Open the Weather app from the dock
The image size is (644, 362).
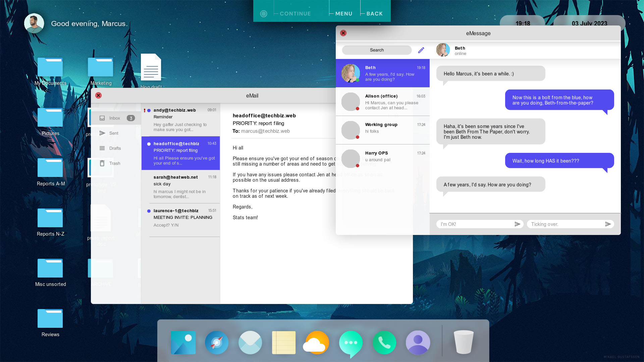(x=316, y=343)
